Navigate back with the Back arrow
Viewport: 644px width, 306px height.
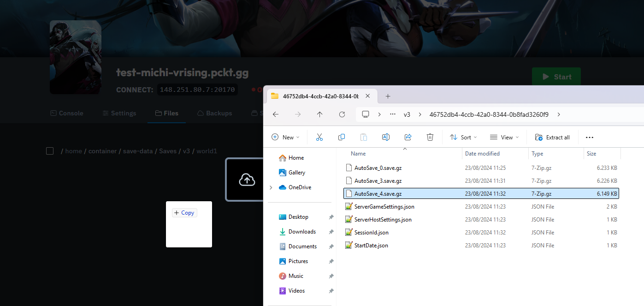click(x=276, y=114)
